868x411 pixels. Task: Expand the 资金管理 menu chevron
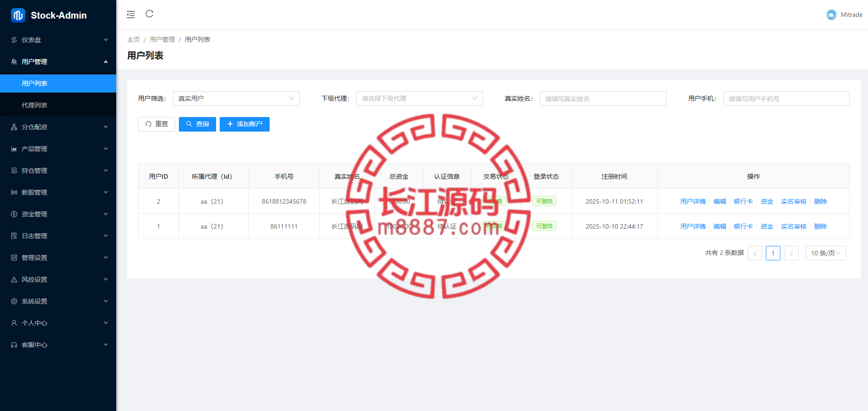pos(106,214)
